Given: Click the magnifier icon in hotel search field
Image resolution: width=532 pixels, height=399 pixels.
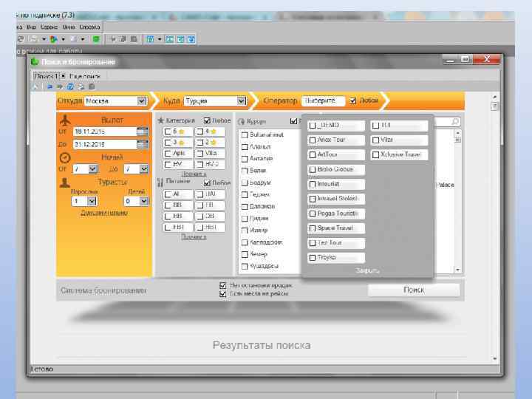Looking at the screenshot, I should click(455, 121).
